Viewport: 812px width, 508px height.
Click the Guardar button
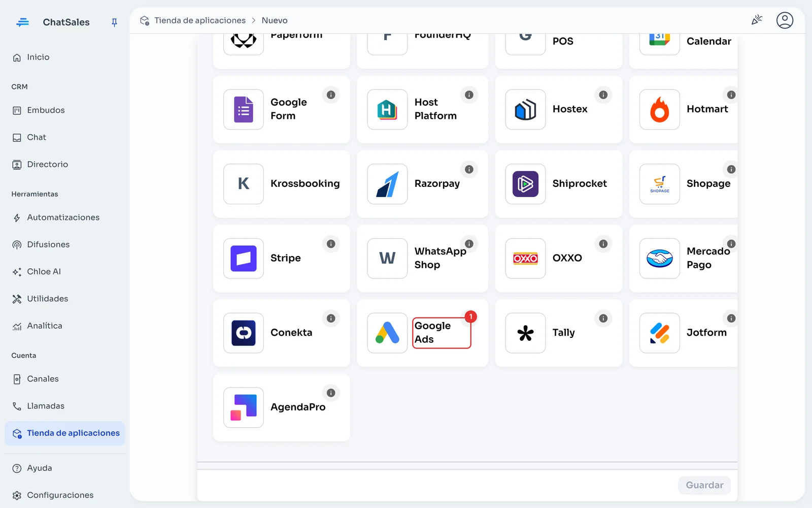[x=704, y=485]
